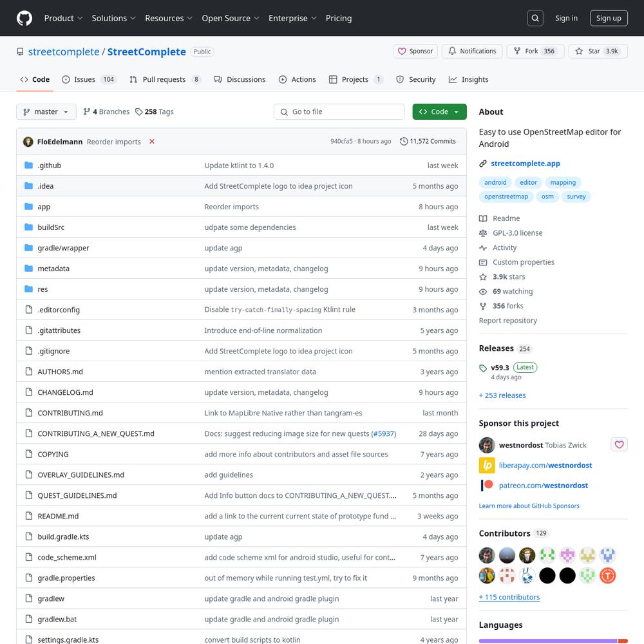
Task: Open the master branch dropdown
Action: pos(46,111)
